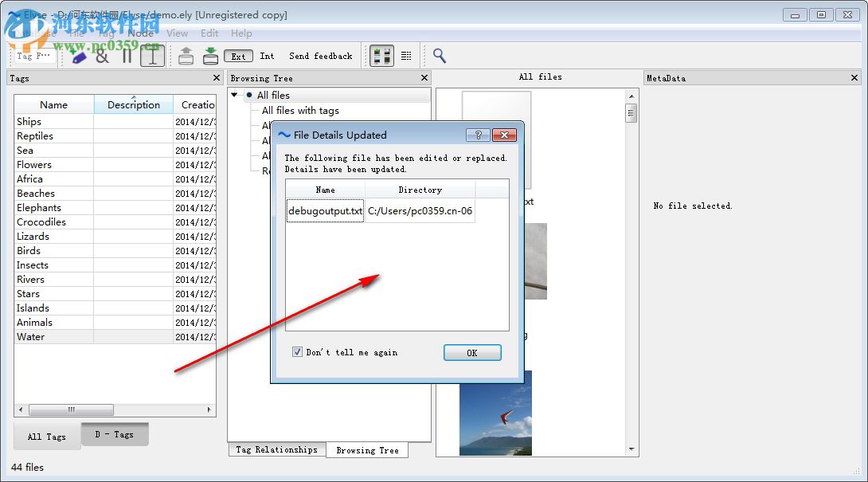Click the file pane vertical scrollbar thumb
Screen dimensions: 868x482
(631, 113)
